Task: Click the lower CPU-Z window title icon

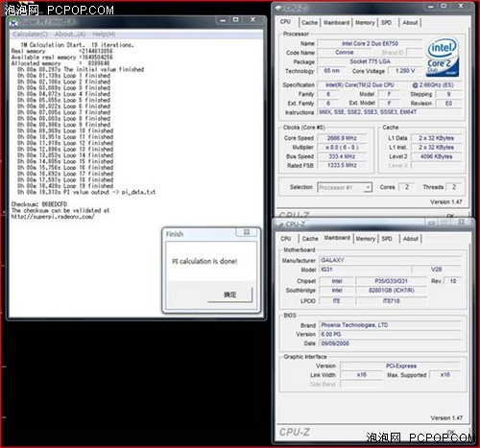Action: (280, 224)
